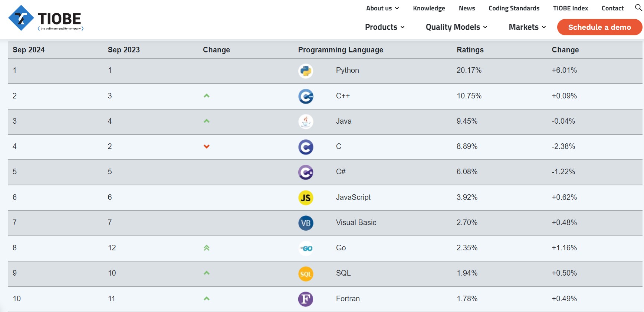Viewport: 644px width, 312px height.
Task: Go to the News page
Action: pyautogui.click(x=467, y=8)
